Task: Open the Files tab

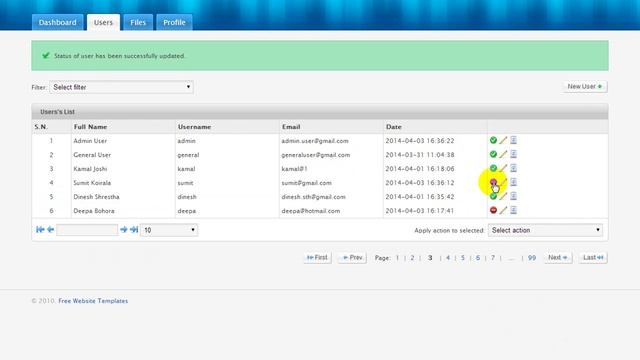Action: tap(138, 22)
